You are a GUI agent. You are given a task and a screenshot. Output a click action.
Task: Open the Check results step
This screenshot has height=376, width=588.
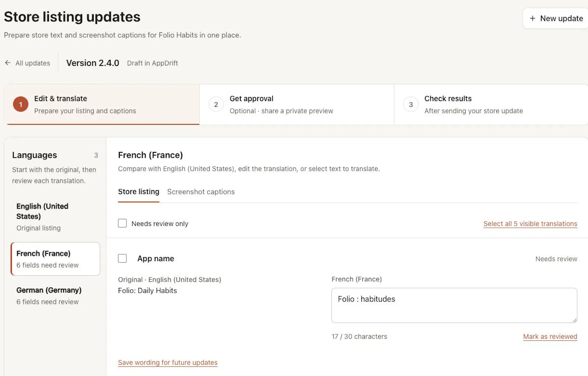pyautogui.click(x=491, y=104)
